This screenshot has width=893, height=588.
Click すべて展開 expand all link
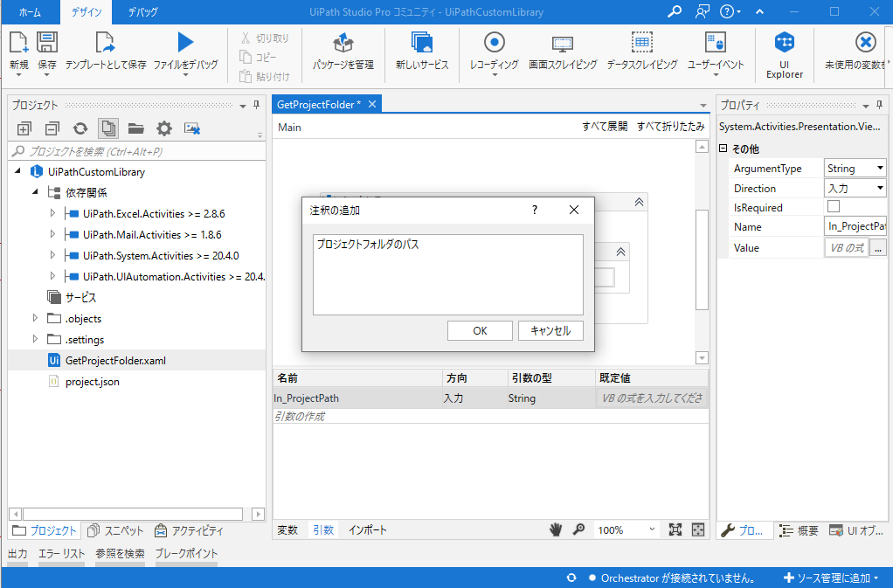[605, 127]
